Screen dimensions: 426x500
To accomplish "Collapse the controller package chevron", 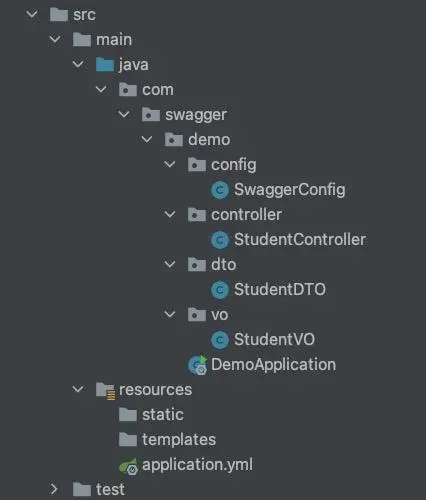I will [170, 214].
